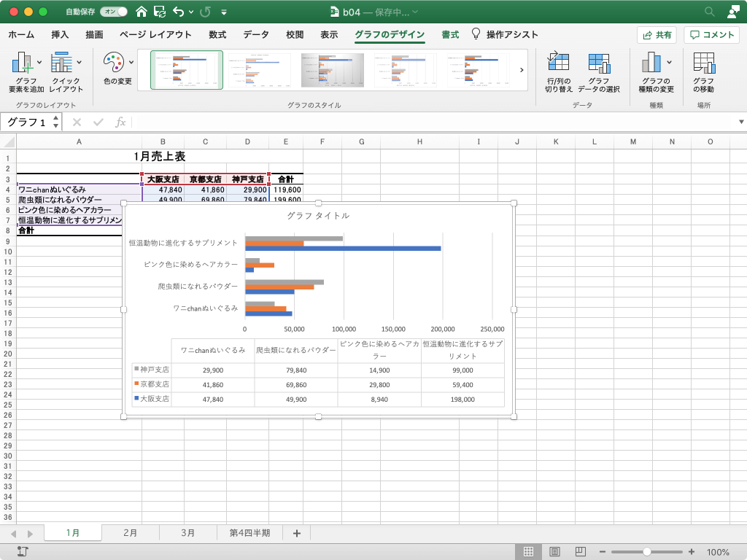747x560 pixels.
Task: Click the Share (共有) button
Action: pos(657,35)
